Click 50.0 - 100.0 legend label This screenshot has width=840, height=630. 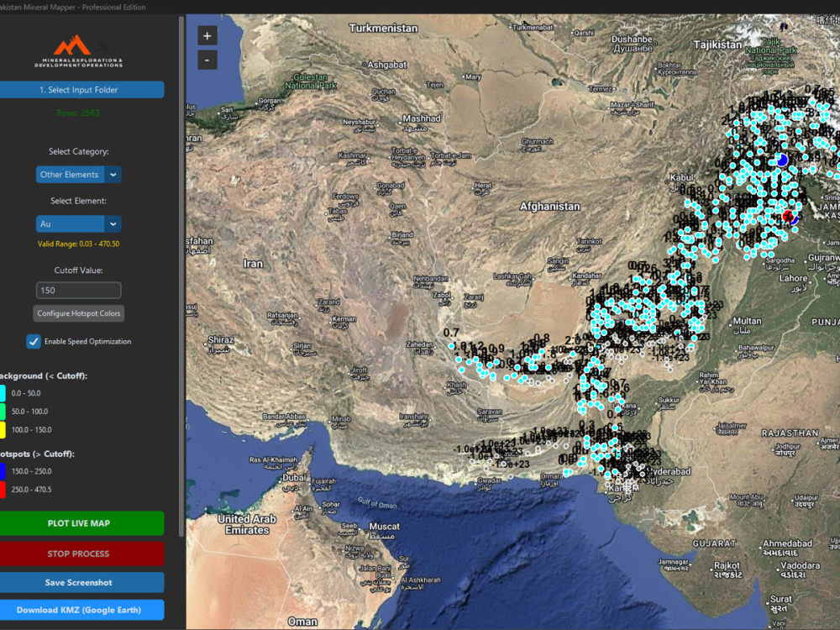pyautogui.click(x=30, y=412)
